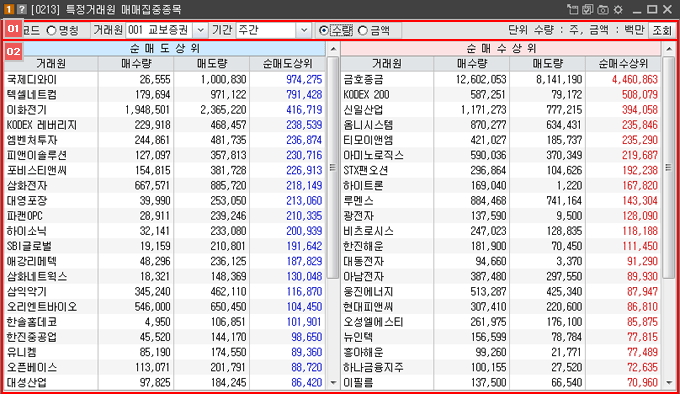Click the pop-out window icon in title bar
The width and height of the screenshot is (680, 394).
click(572, 9)
